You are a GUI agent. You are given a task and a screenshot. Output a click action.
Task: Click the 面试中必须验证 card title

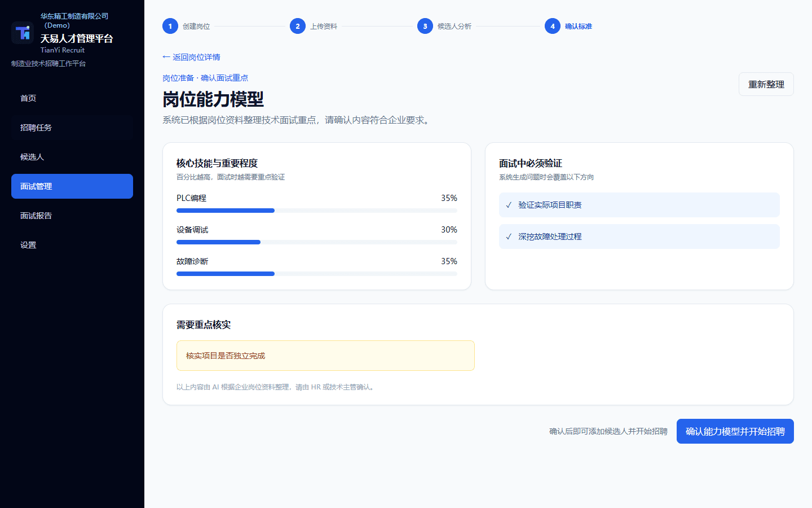tap(531, 163)
